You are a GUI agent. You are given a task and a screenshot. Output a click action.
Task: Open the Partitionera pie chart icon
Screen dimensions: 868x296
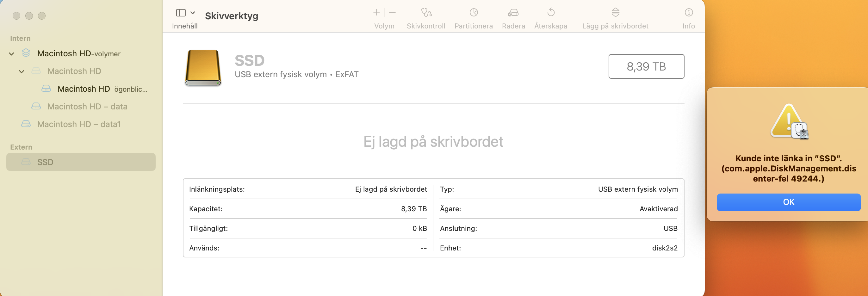(474, 12)
